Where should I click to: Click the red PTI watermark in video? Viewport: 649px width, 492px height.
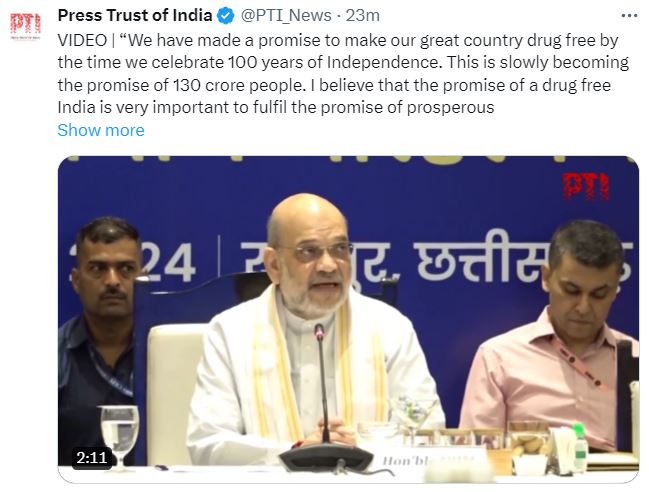click(x=586, y=187)
